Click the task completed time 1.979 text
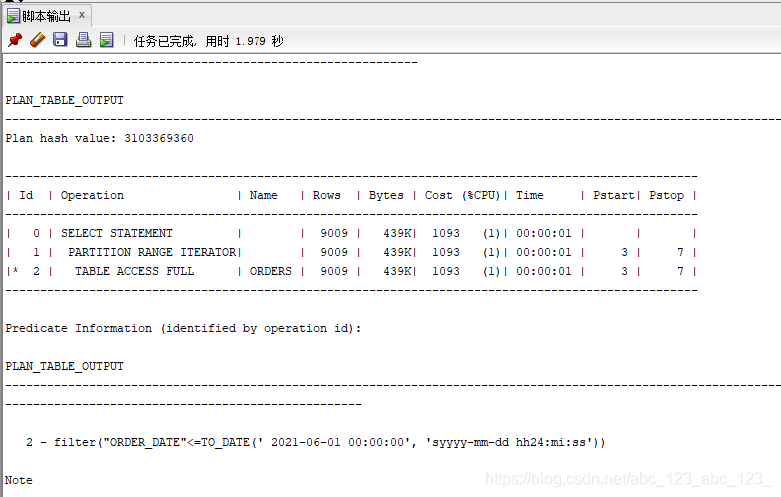Screen dimensions: 781x497 point(209,41)
